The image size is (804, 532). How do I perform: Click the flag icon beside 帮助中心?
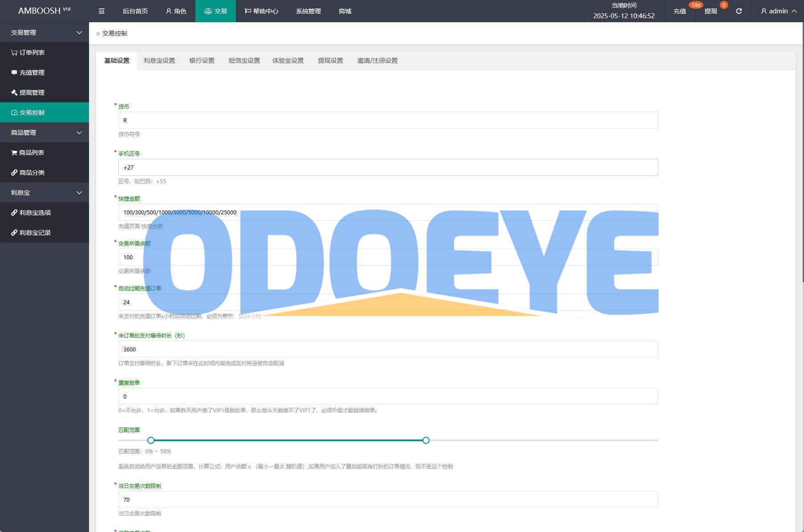pyautogui.click(x=248, y=11)
